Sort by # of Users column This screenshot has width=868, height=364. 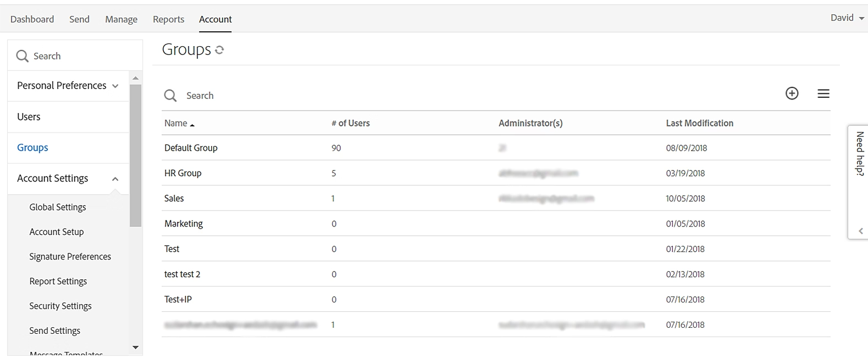pos(351,123)
